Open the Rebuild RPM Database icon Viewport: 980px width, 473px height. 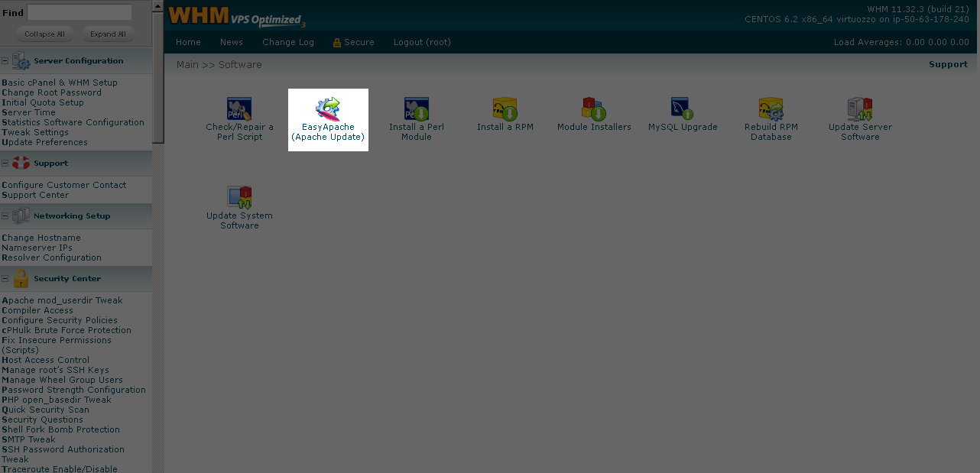(771, 109)
